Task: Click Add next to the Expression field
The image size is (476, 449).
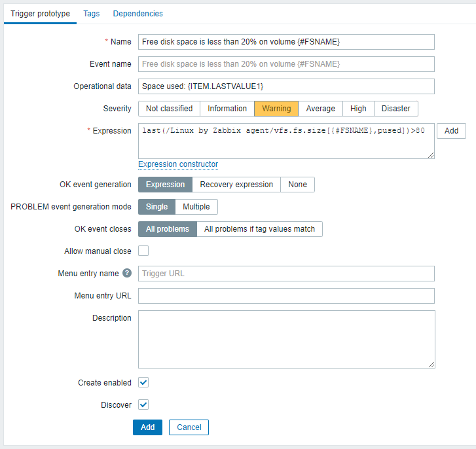Action: 451,131
